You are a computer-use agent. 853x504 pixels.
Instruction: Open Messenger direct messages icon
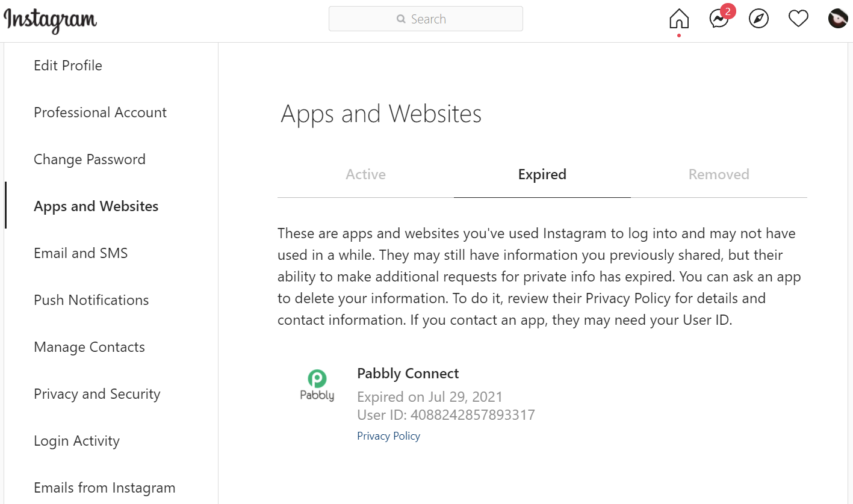[x=719, y=19]
